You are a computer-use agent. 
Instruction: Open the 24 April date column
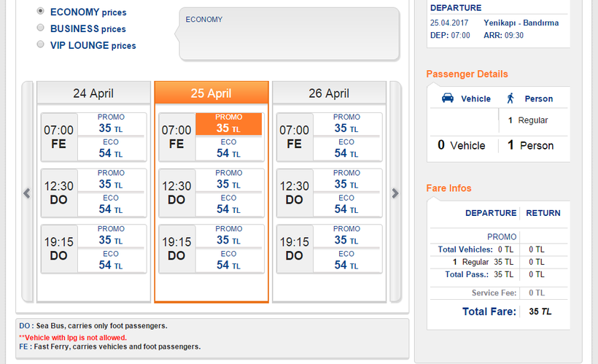tap(93, 93)
